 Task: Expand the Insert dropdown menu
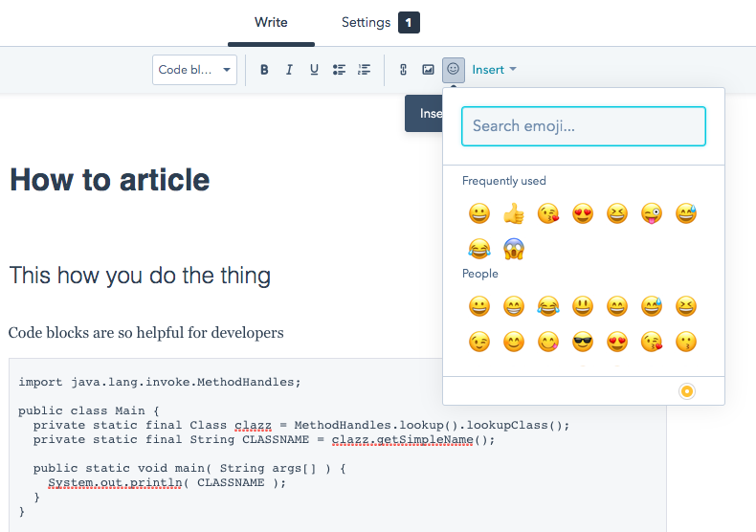(x=494, y=70)
